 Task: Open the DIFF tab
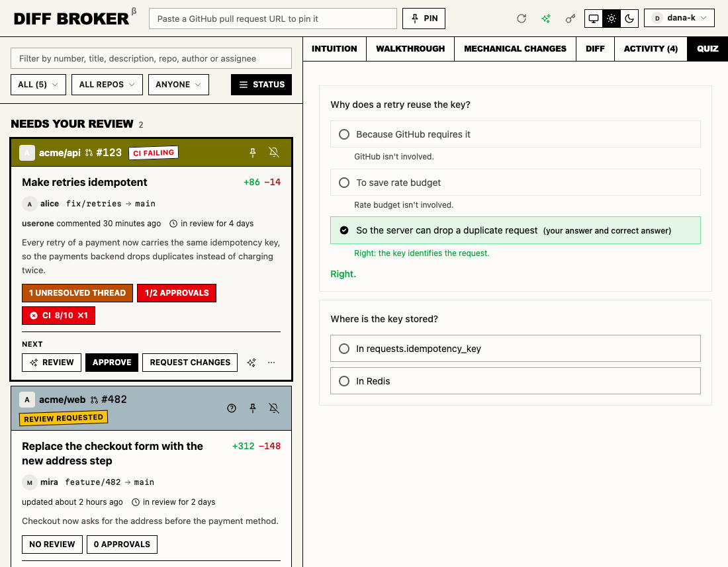pyautogui.click(x=595, y=49)
